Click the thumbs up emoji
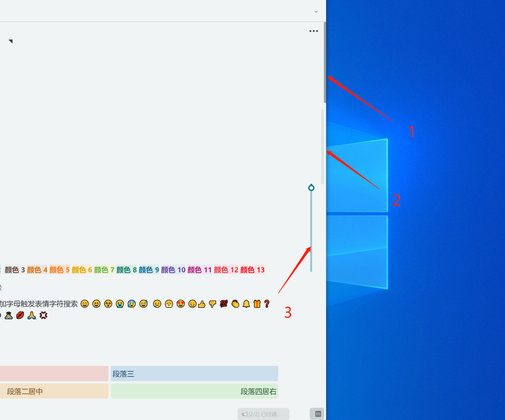The width and height of the screenshot is (505, 420). [x=202, y=304]
